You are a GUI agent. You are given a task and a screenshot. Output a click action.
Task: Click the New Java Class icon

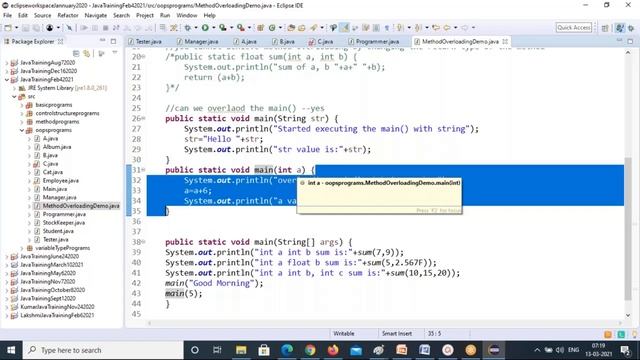pos(272,28)
